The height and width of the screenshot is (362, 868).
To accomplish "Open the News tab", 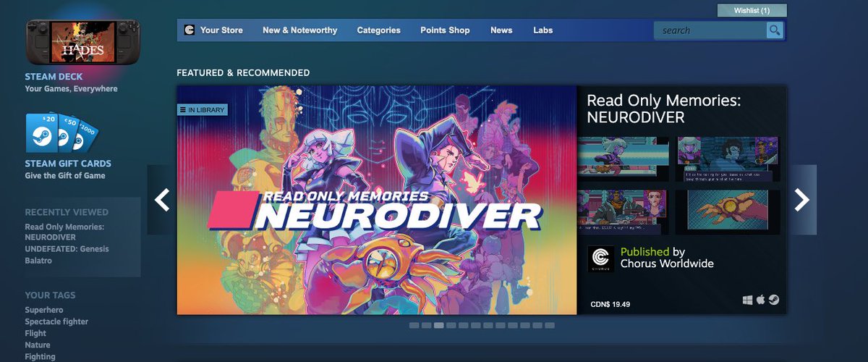I will [x=501, y=30].
